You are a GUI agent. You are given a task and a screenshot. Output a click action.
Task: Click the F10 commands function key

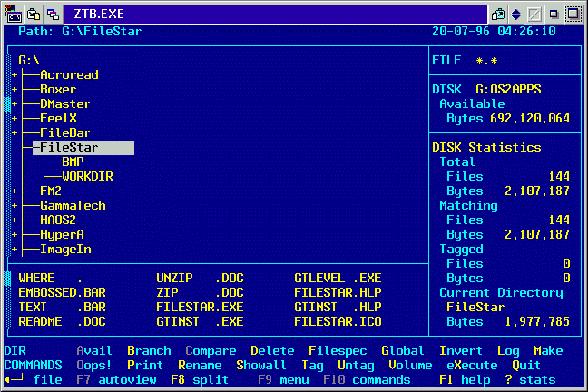[367, 380]
